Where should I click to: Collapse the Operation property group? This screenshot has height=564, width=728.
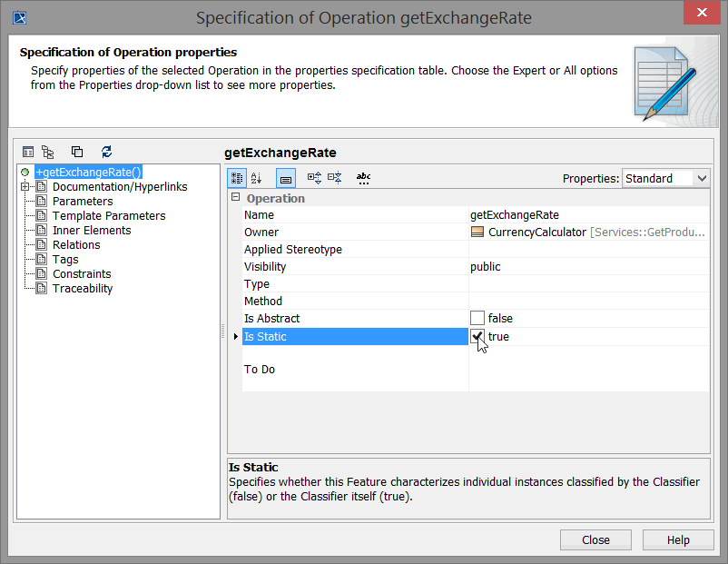coord(235,198)
